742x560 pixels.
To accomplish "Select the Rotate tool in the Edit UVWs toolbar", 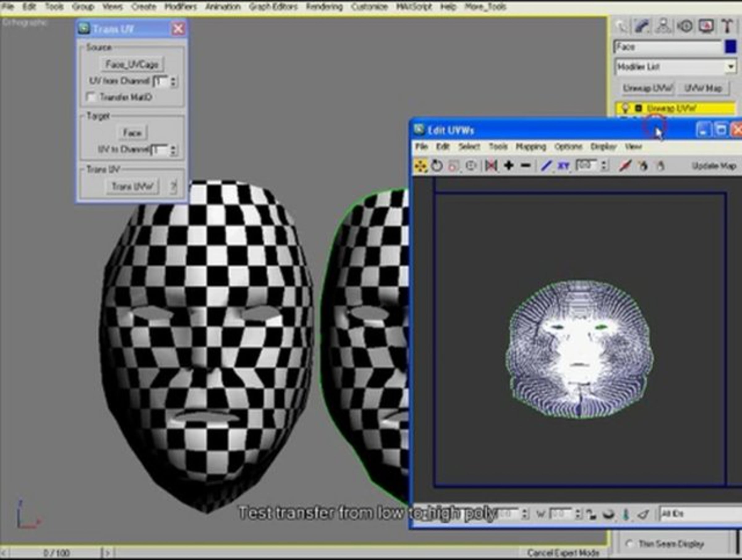I will coord(437,166).
